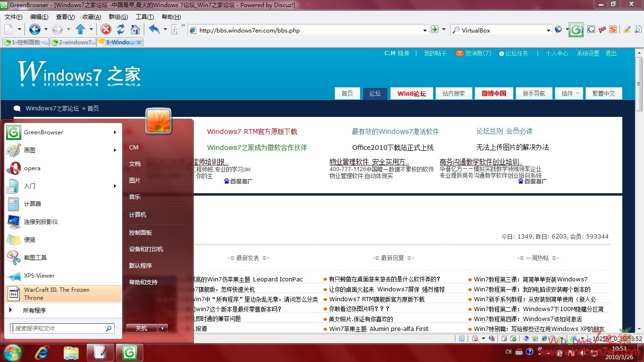Switch to the 1-控制面板 tab
This screenshot has width=644, height=362.
click(26, 42)
